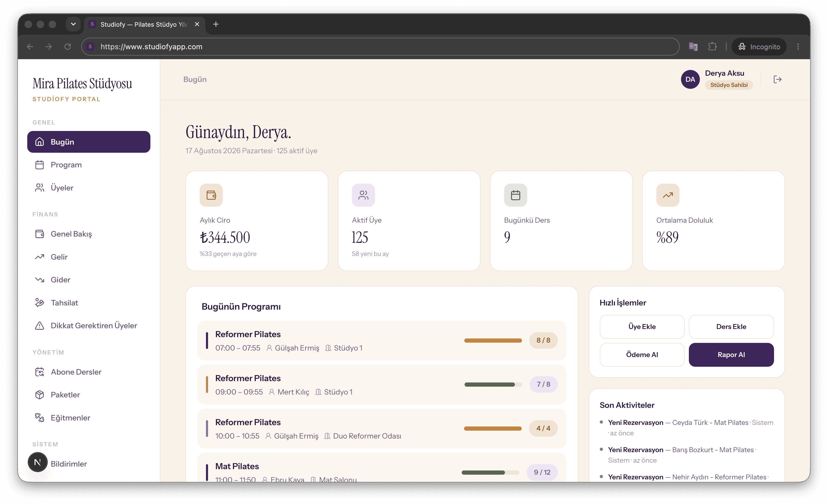Click the 7/8 occupancy progress bar
Image resolution: width=828 pixels, height=504 pixels.
pos(493,384)
